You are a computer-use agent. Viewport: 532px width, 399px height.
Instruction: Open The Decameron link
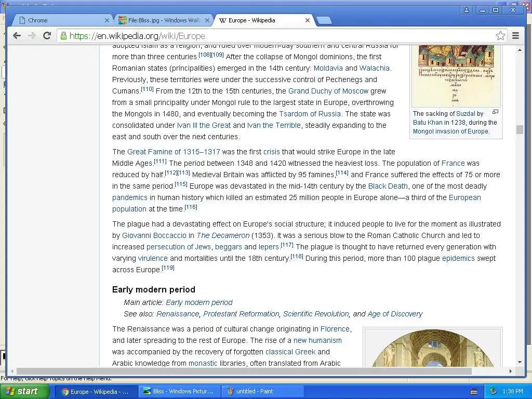click(x=223, y=235)
